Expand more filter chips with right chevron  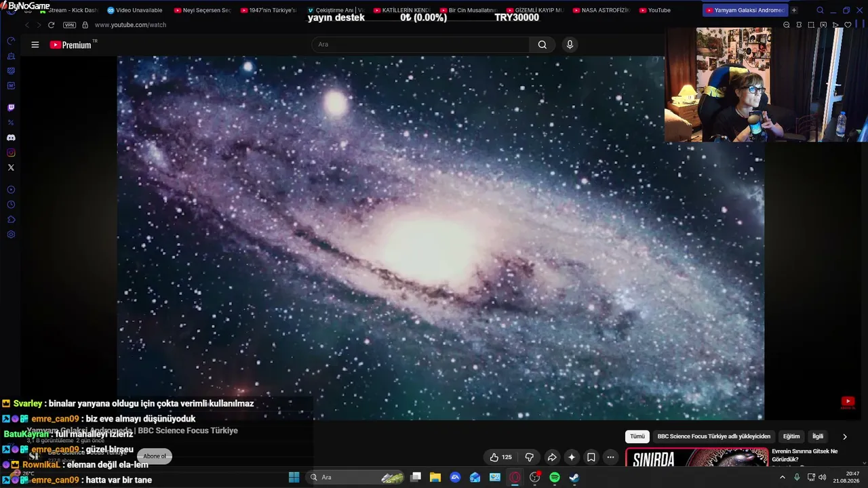tap(844, 436)
